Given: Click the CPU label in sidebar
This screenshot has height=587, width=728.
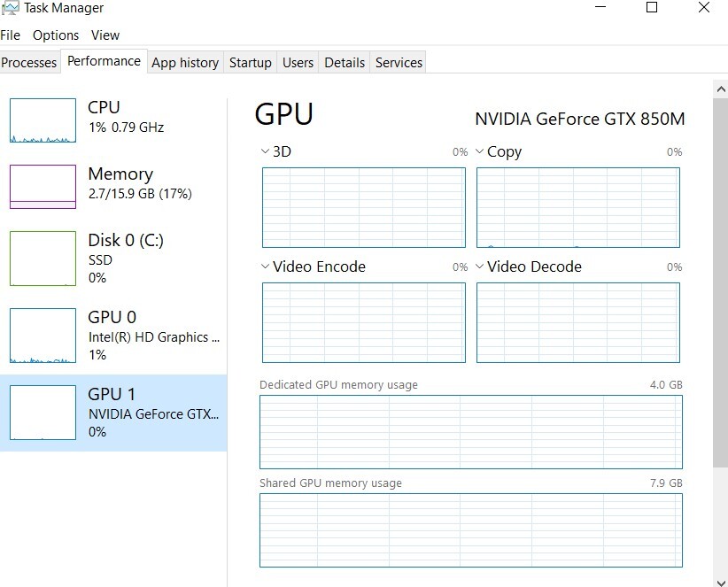Looking at the screenshot, I should pos(104,107).
